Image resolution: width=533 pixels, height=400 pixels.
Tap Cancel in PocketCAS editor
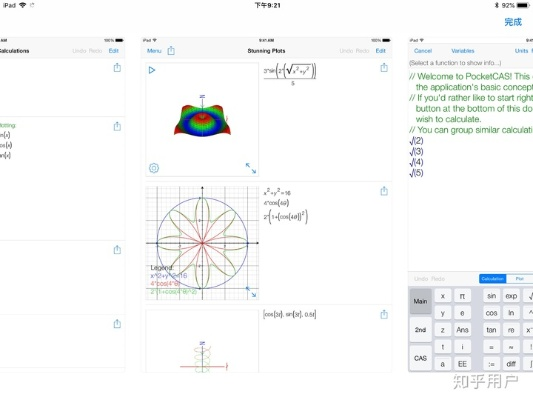423,51
